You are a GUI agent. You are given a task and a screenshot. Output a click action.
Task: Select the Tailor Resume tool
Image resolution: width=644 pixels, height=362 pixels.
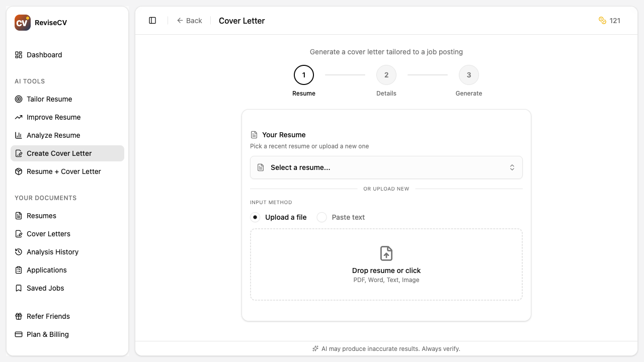click(49, 99)
